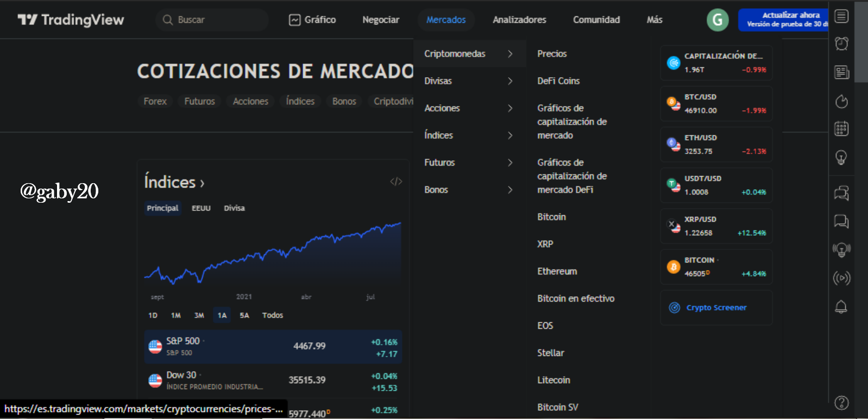Select the S&P 500 index row
The image size is (868, 419).
click(x=273, y=347)
